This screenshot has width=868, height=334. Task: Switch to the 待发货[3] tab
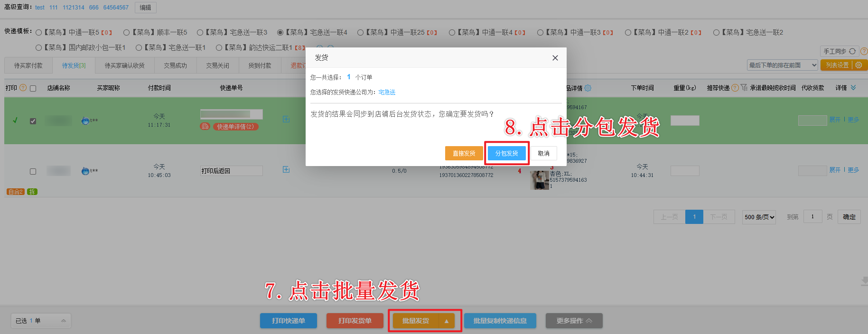74,65
